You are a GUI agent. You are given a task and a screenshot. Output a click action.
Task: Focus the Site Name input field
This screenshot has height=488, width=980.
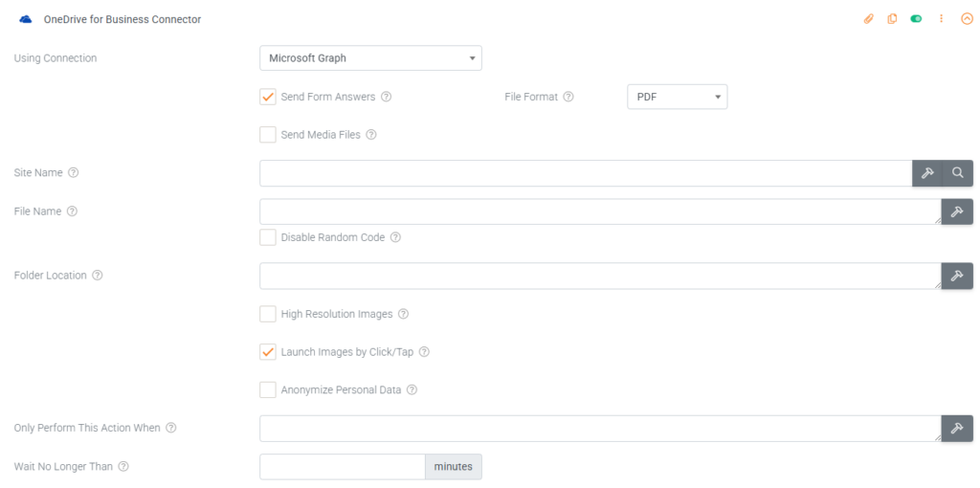coord(587,173)
